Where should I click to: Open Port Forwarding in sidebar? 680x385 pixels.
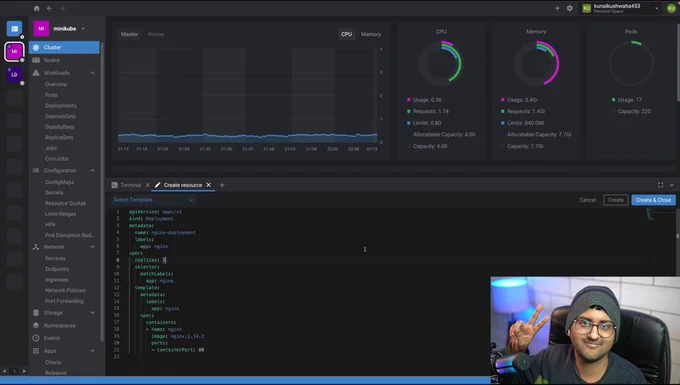click(64, 301)
